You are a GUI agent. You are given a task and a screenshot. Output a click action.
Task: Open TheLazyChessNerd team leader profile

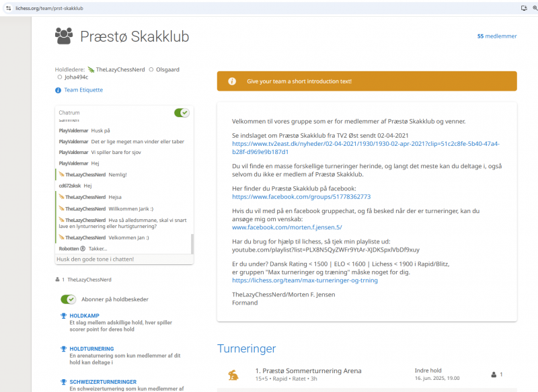120,70
